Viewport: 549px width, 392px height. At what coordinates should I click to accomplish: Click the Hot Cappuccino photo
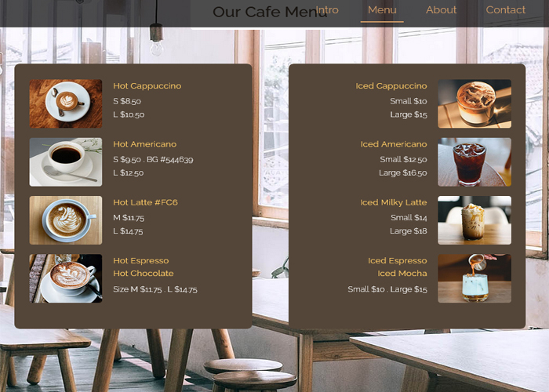click(66, 103)
